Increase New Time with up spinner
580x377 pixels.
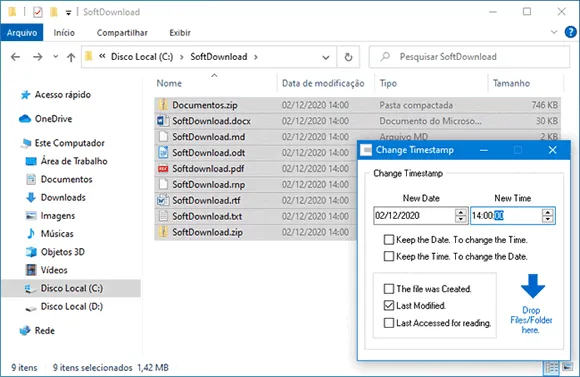548,212
